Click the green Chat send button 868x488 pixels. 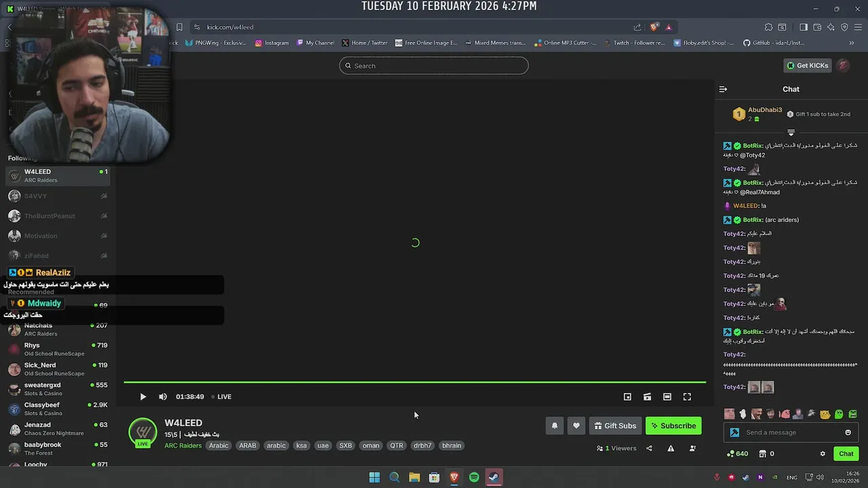pos(846,453)
